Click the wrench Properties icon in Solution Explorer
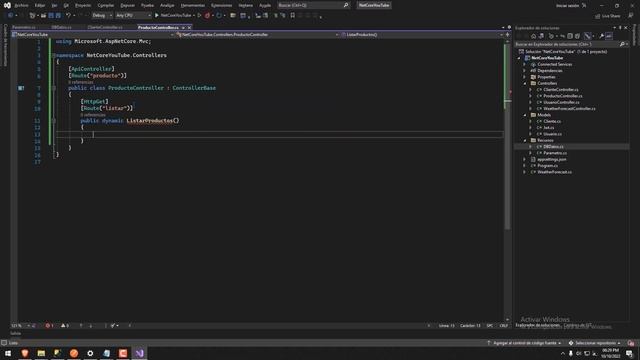This screenshot has height=360, width=640. pos(601,36)
